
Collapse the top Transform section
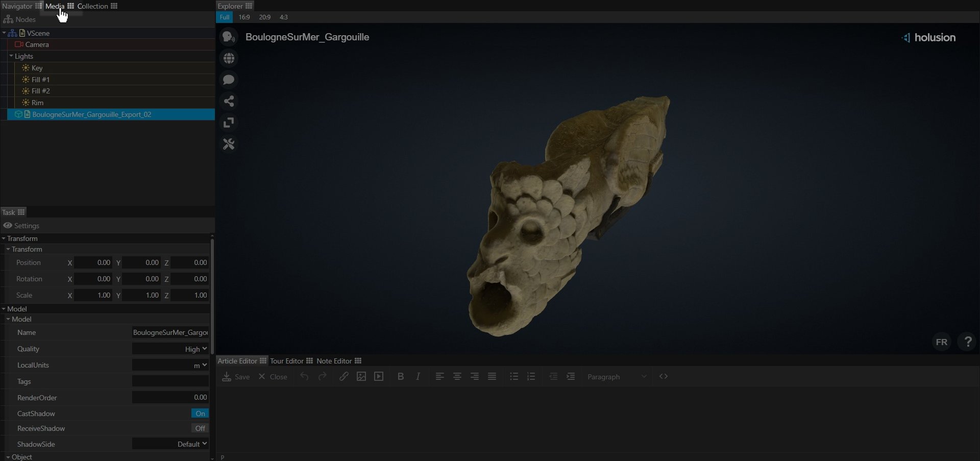tap(4, 238)
